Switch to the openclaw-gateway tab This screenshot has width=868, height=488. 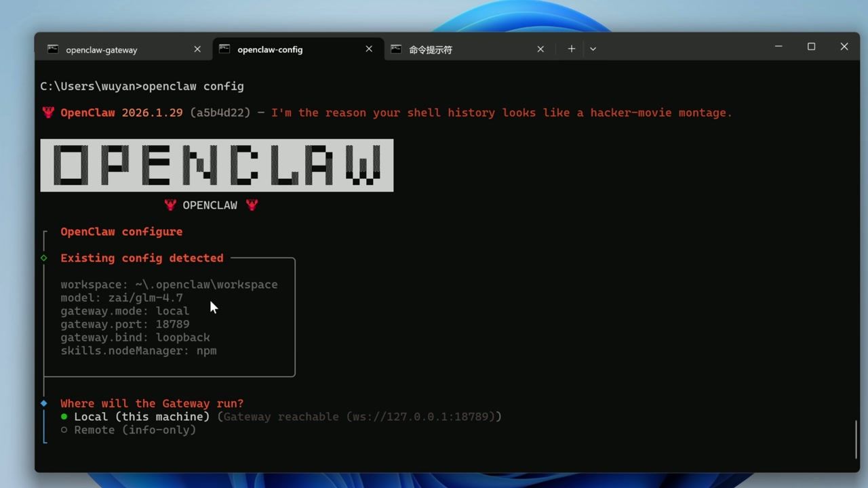[x=102, y=49]
